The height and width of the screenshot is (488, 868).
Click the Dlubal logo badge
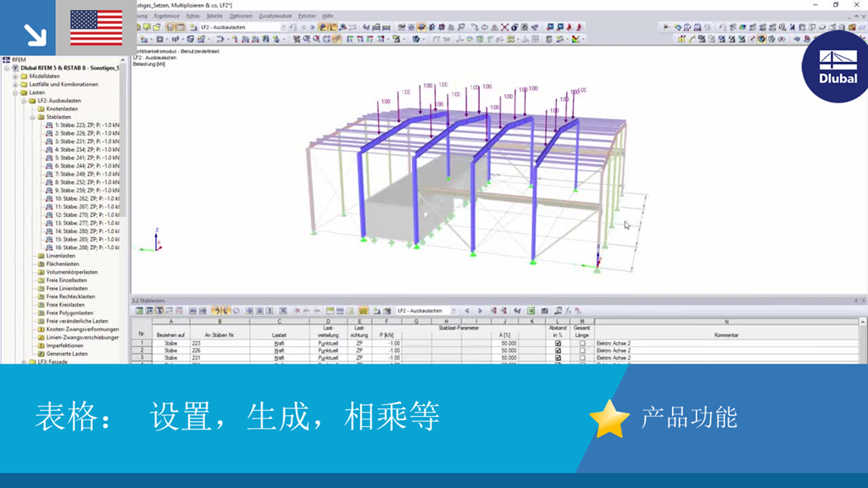point(837,66)
